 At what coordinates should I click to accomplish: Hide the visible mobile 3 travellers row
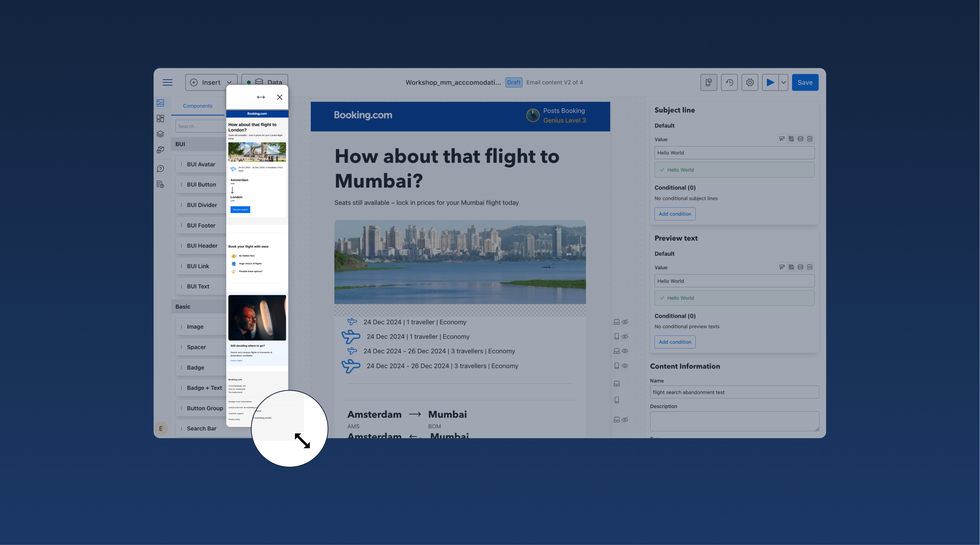625,366
